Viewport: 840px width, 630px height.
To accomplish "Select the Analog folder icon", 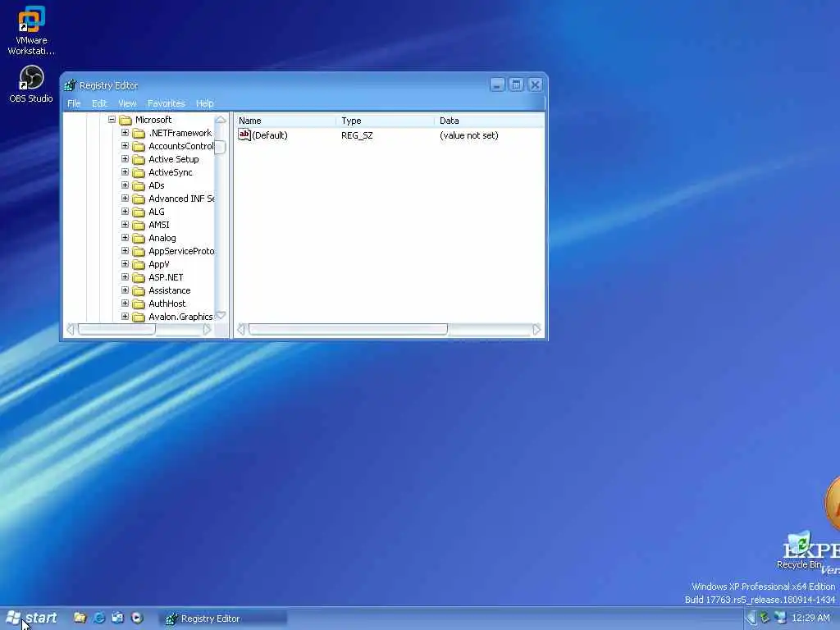I will point(139,238).
